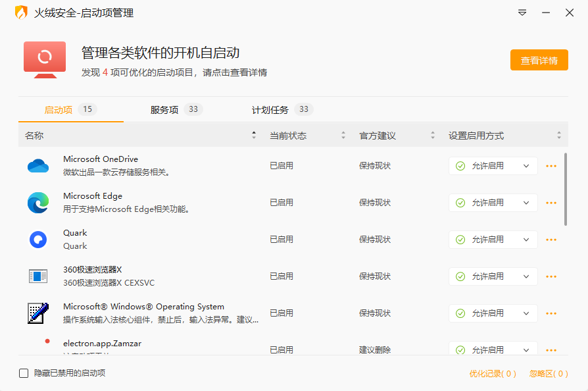588x391 pixels.
Task: Open more options for electron.app.Zamzar
Action: pos(551,350)
